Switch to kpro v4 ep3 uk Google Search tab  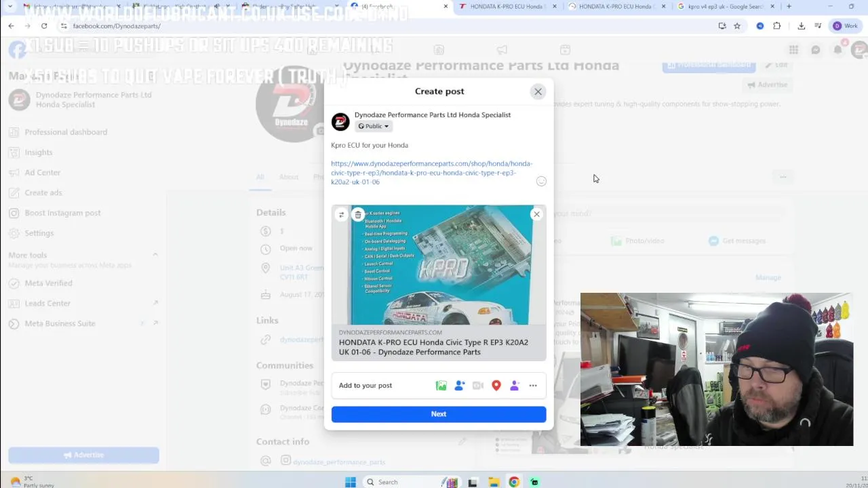[x=726, y=7]
